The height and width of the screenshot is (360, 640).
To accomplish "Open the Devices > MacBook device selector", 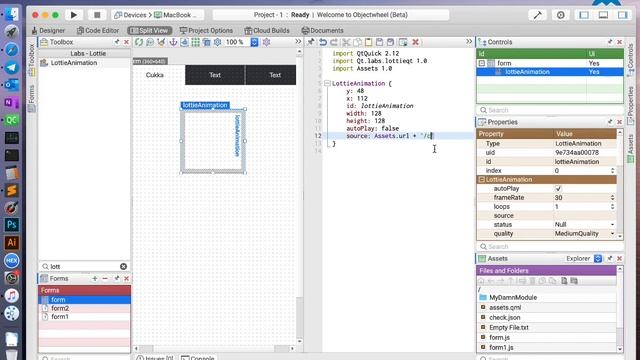I will point(158,15).
